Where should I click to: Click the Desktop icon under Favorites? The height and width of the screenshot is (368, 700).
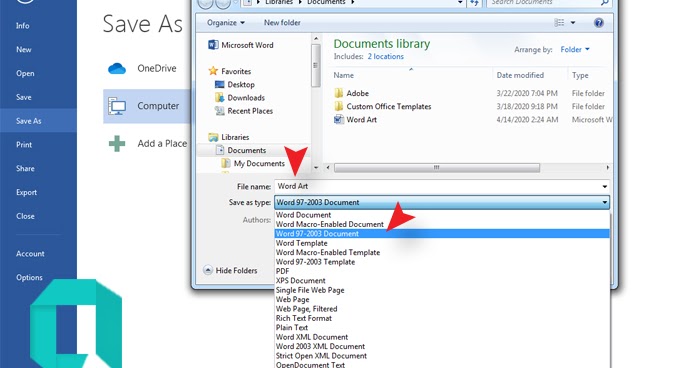[x=219, y=84]
